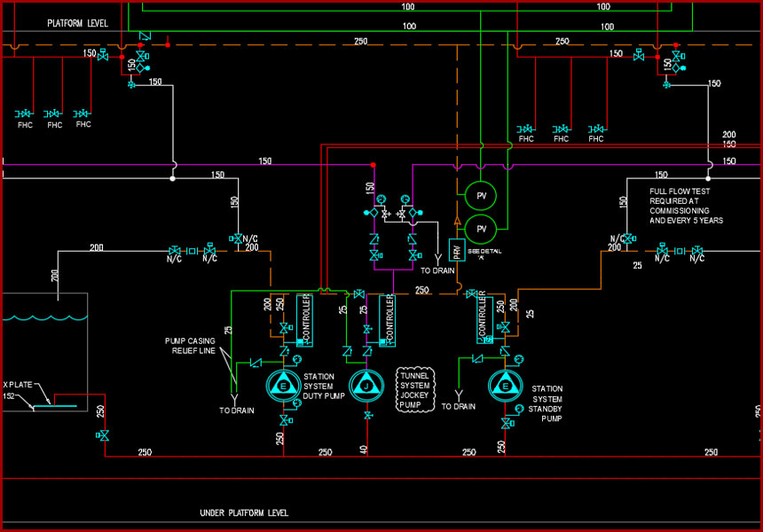The image size is (763, 532).
Task: Select the UNDER PLATFORM LEVEL label
Action: pos(244,512)
